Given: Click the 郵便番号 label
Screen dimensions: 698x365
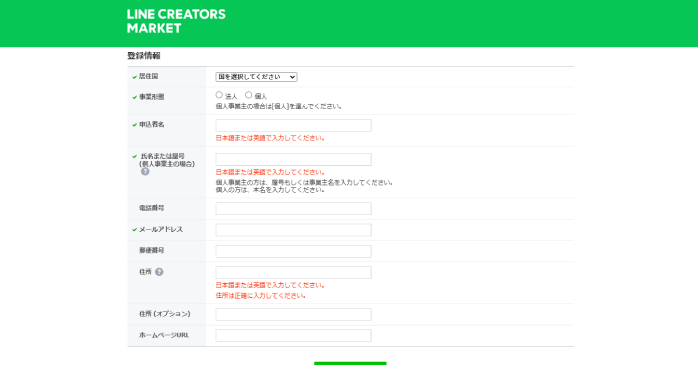Looking at the screenshot, I should pos(151,251).
